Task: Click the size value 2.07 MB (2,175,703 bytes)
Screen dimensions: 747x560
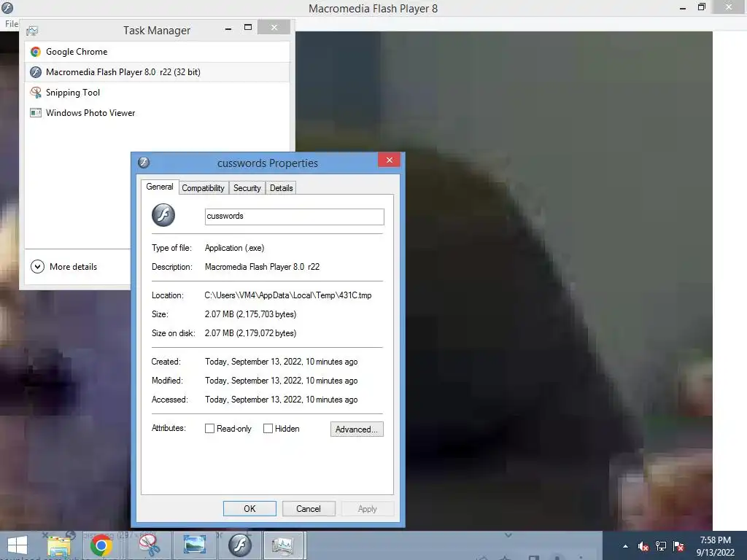Action: tap(251, 314)
